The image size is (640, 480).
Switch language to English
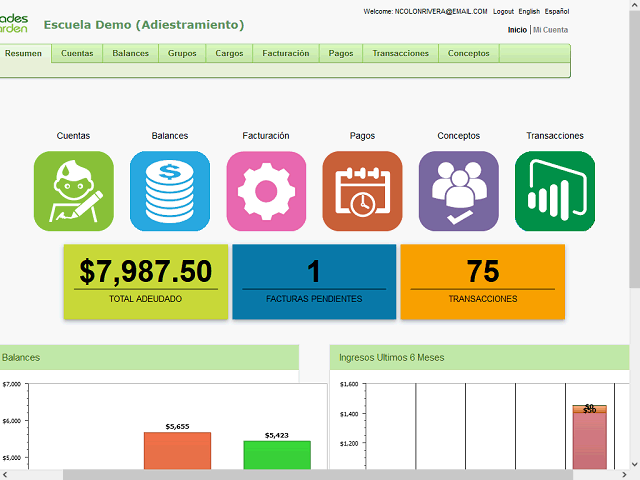point(529,11)
